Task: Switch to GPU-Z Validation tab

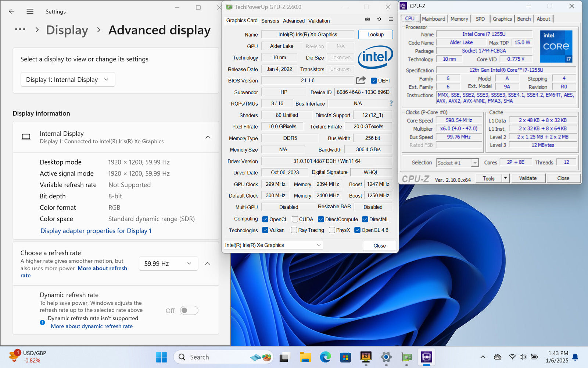Action: [319, 21]
